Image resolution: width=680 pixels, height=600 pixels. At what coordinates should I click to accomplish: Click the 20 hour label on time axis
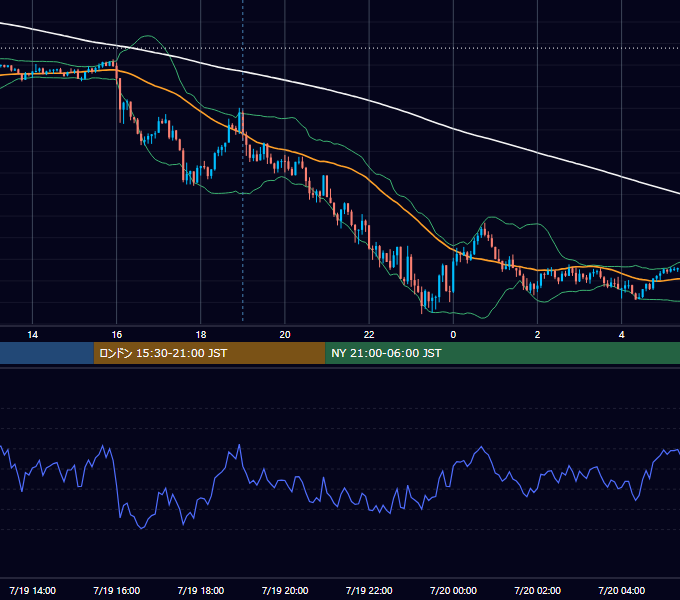[x=285, y=335]
